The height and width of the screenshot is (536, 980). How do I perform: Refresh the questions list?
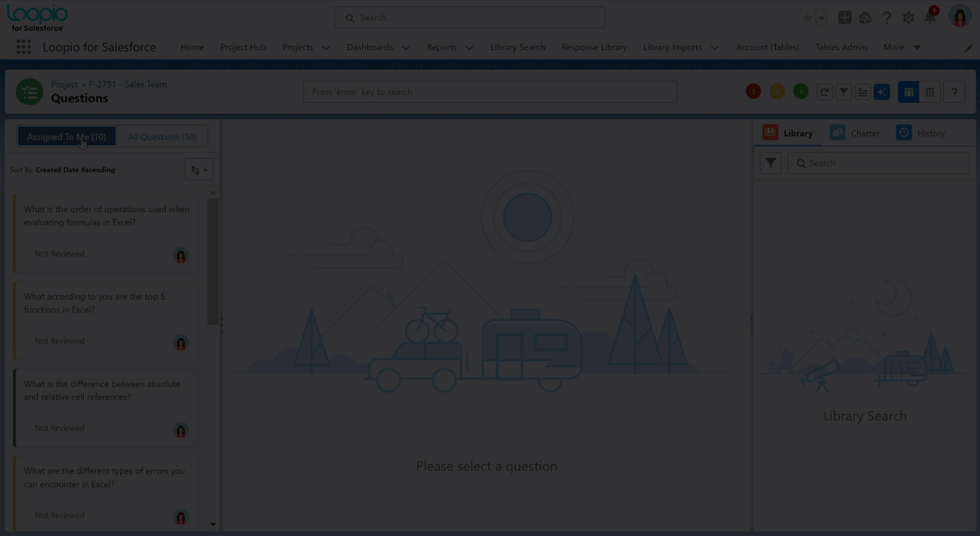[x=825, y=92]
